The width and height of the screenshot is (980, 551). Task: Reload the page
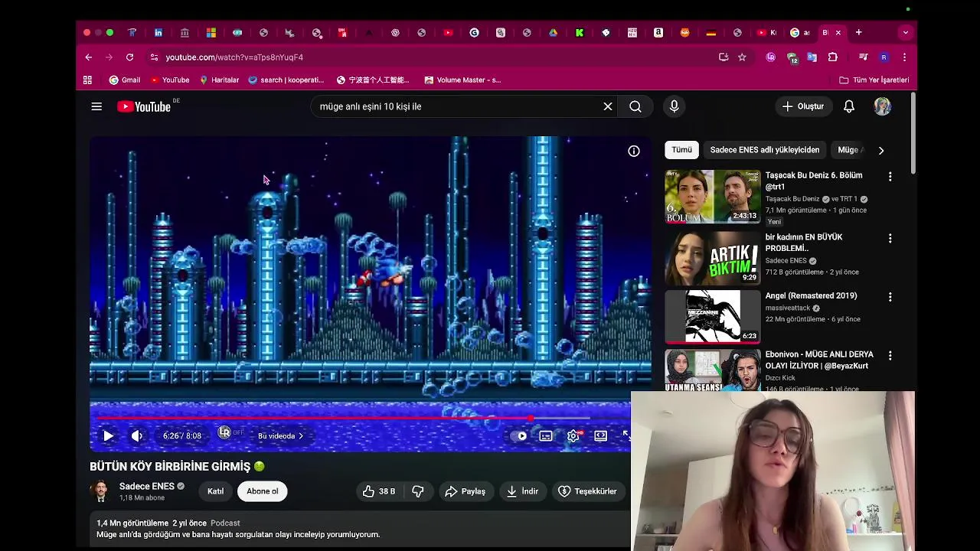(129, 57)
